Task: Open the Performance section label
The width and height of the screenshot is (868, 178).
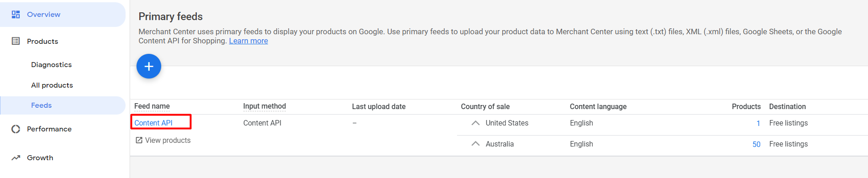Action: point(49,129)
